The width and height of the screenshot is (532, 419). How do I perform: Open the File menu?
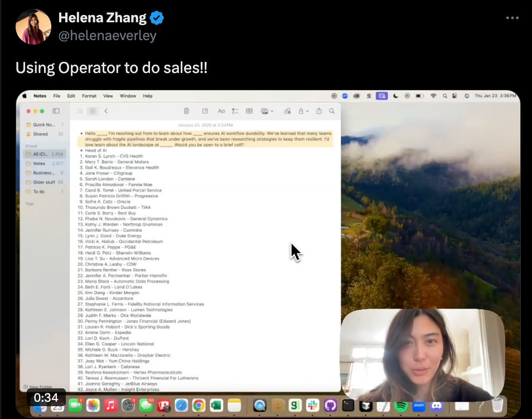57,96
